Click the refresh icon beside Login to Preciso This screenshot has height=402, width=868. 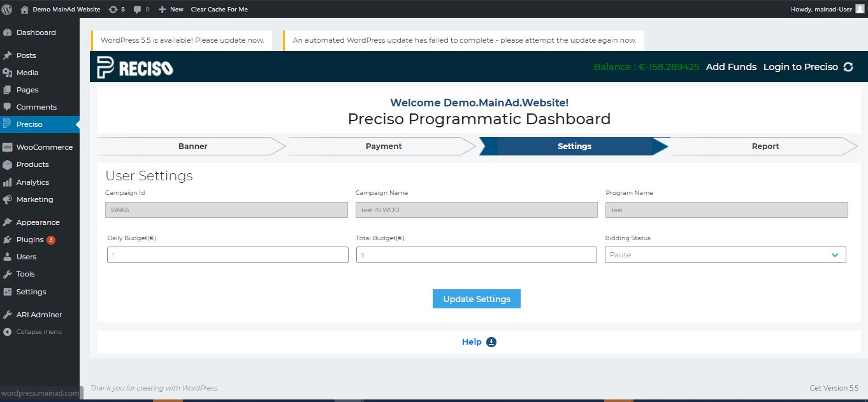(x=848, y=67)
